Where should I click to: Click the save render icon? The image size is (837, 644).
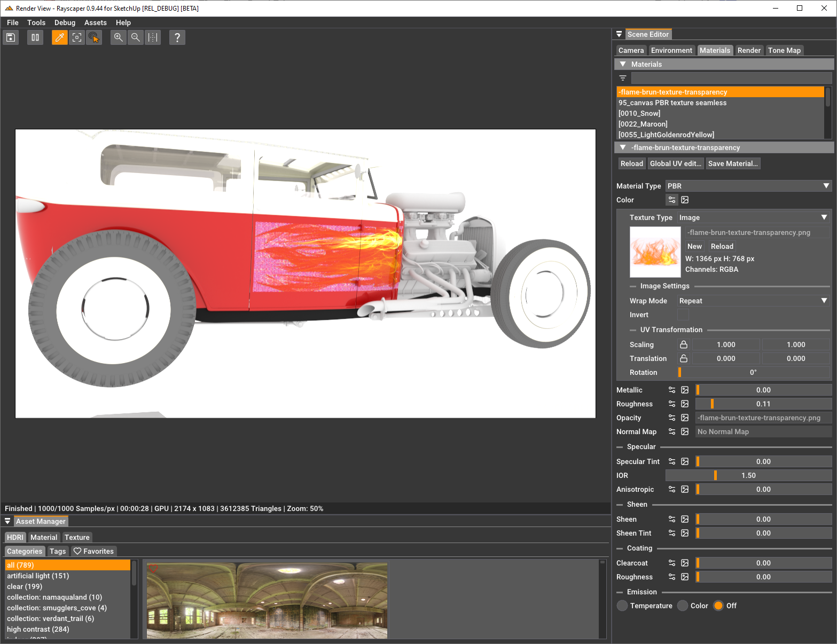click(11, 37)
